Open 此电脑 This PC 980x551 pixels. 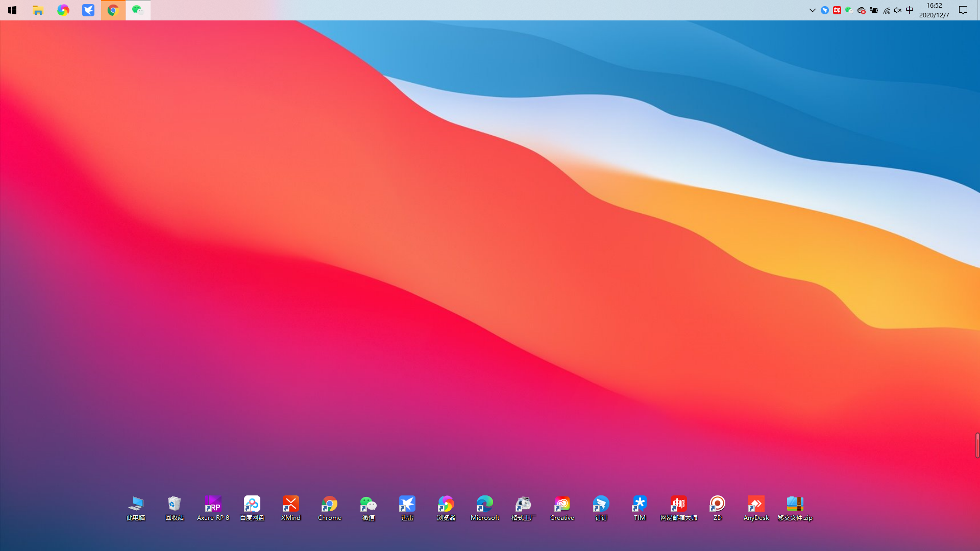[x=135, y=505]
